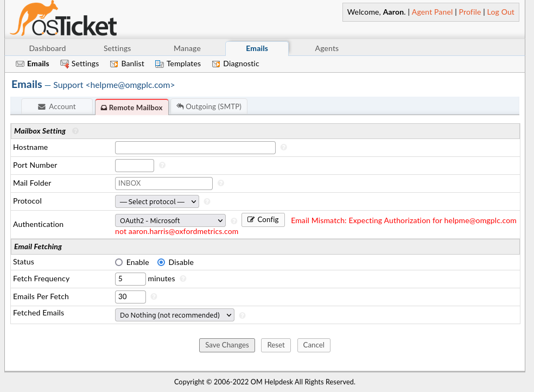The image size is (534, 392).
Task: Click help icon beside Protocol dropdown
Action: [207, 201]
